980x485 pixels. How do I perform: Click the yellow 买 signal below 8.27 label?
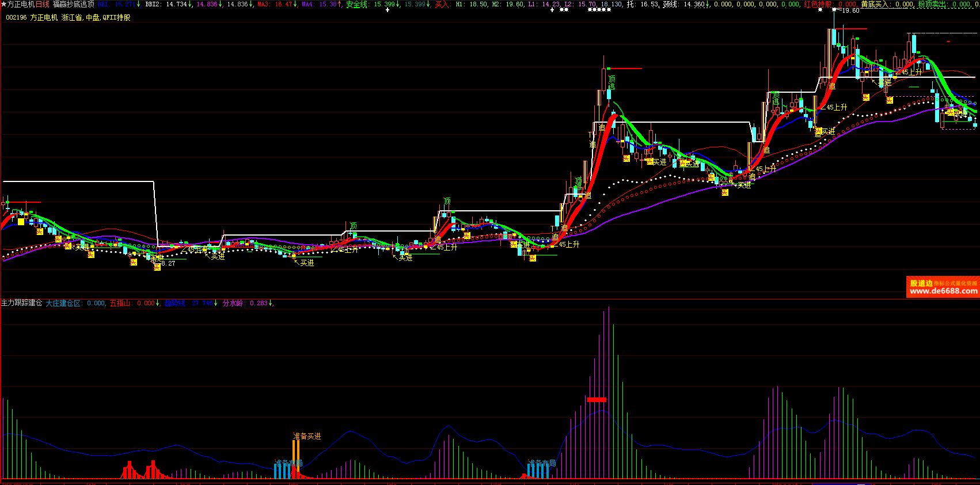[x=157, y=267]
